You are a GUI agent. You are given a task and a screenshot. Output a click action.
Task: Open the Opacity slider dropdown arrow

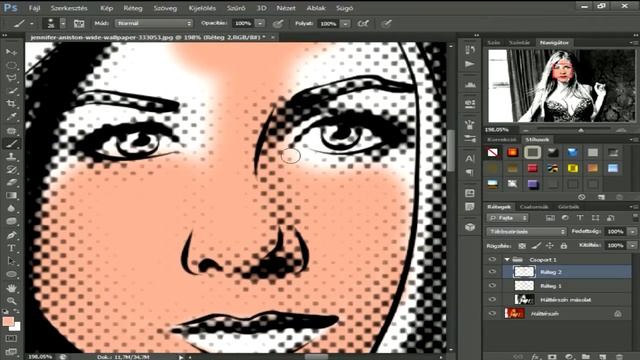[x=260, y=23]
